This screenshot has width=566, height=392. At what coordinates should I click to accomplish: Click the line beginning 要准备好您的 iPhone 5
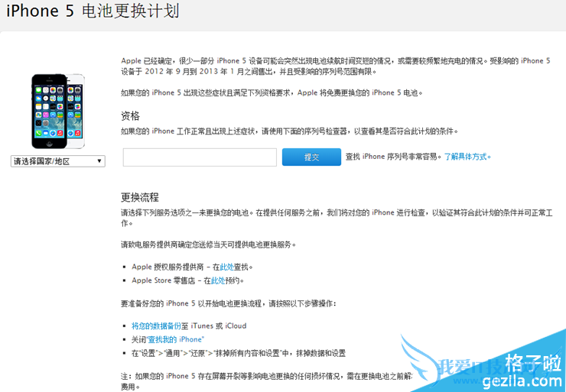coord(229,303)
